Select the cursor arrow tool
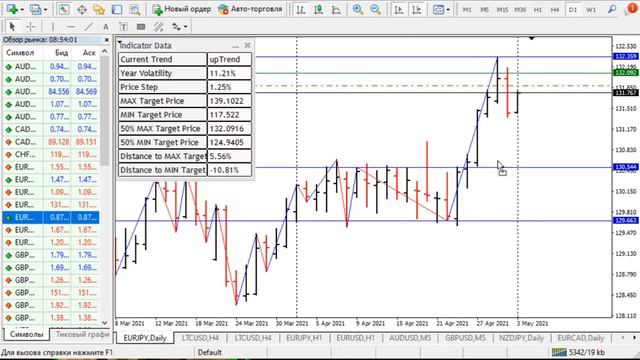Viewport: 640px width, 360px height. (12, 27)
